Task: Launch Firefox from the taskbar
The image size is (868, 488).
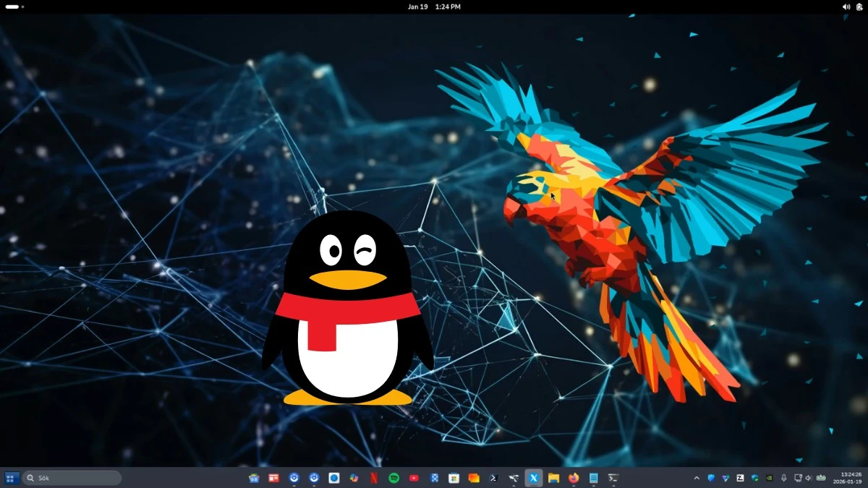Action: (572, 478)
